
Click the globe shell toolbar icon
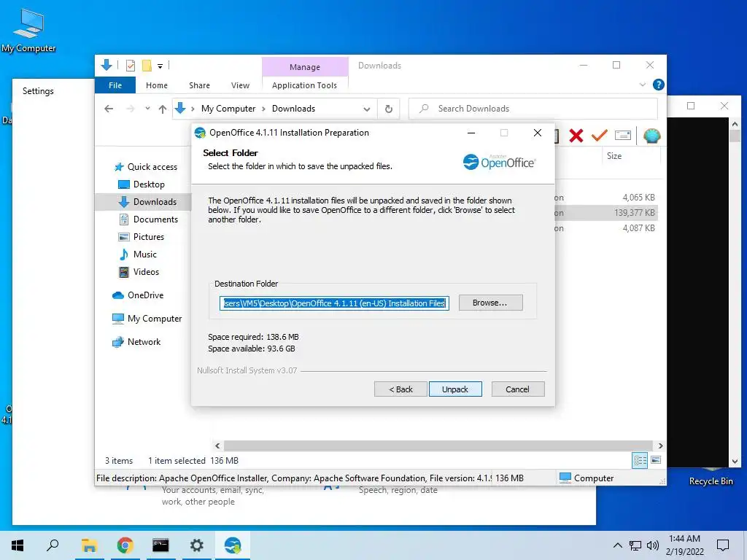click(651, 136)
